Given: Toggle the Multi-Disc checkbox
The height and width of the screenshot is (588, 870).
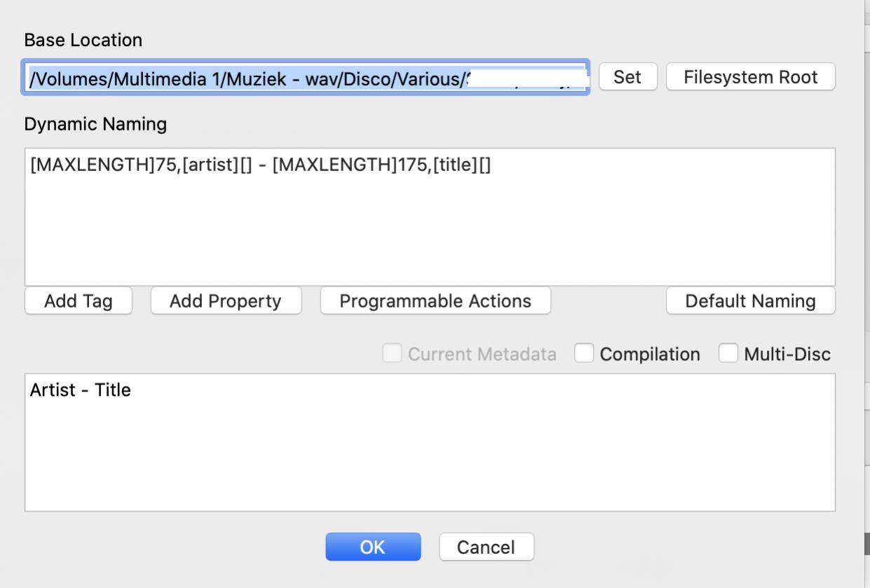Looking at the screenshot, I should click(x=728, y=354).
